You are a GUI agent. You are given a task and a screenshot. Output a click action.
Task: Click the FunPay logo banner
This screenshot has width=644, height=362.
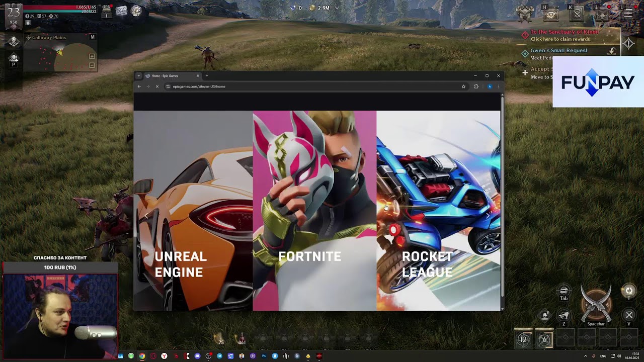[x=598, y=82]
